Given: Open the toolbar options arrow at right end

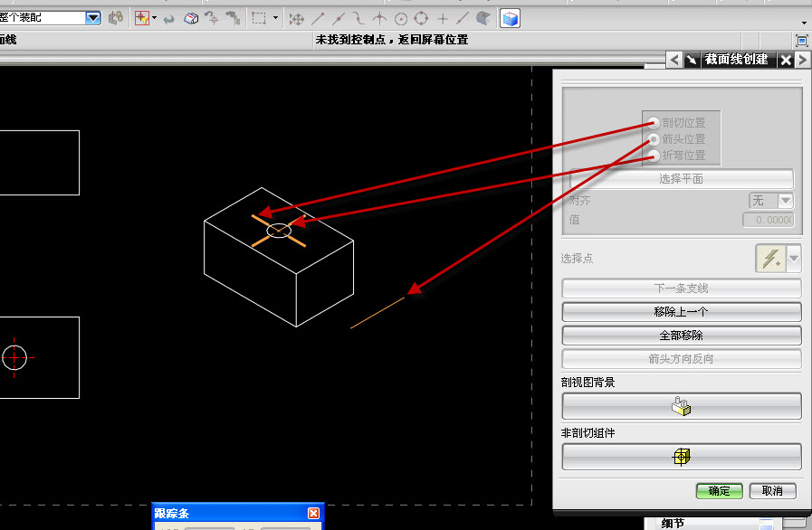Looking at the screenshot, I should tap(804, 23).
